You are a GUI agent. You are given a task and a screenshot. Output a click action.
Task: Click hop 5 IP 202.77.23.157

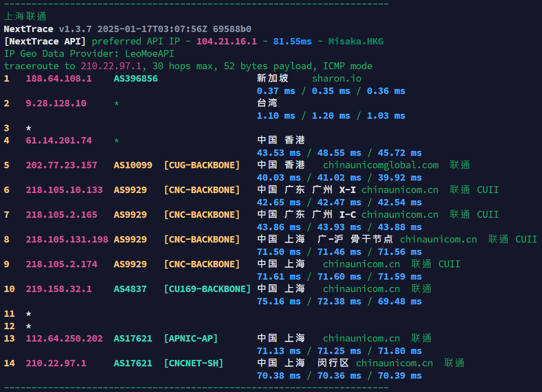[x=61, y=165]
